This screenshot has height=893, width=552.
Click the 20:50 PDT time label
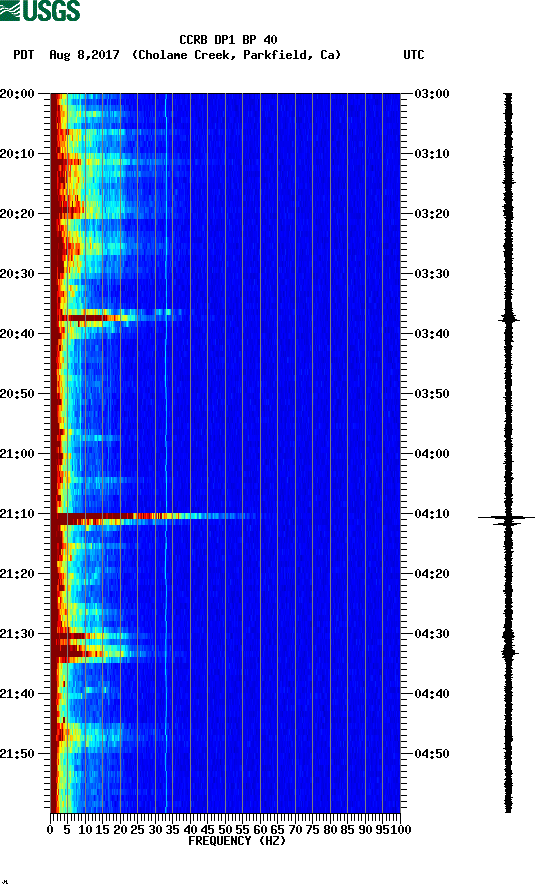point(17,394)
